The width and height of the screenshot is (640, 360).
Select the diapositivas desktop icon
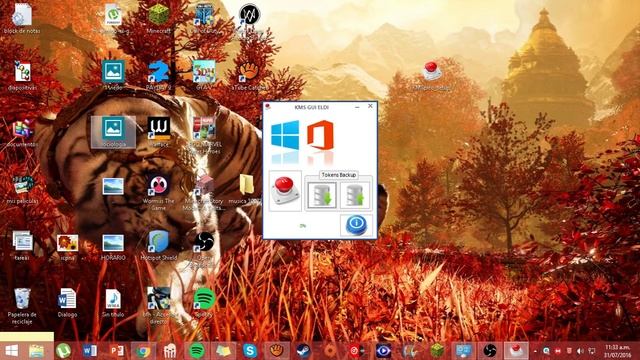tap(22, 76)
